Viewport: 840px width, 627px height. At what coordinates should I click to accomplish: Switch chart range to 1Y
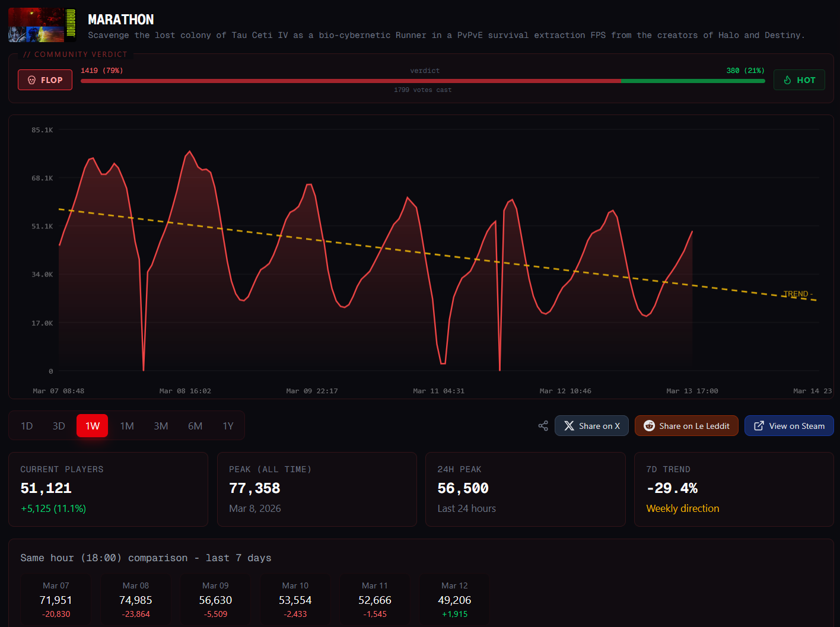[x=228, y=426]
